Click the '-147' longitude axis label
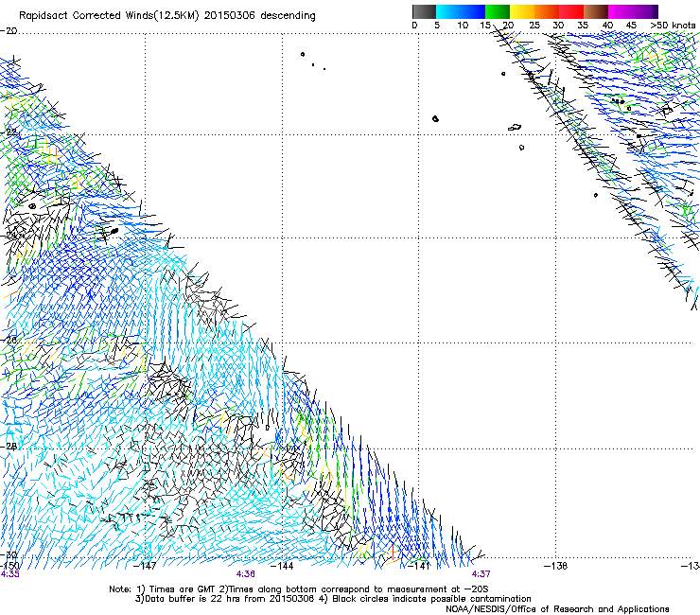This screenshot has width=700, height=615. pos(145,566)
